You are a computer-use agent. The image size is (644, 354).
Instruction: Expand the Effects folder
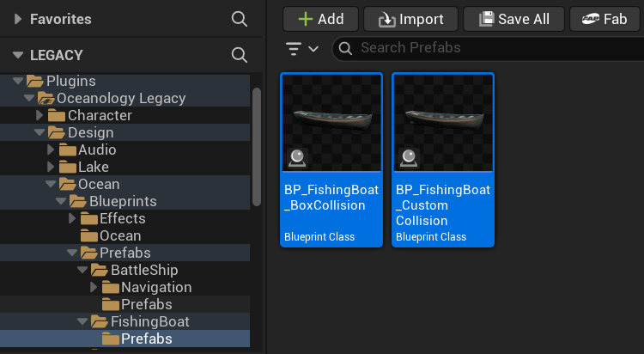coord(72,218)
